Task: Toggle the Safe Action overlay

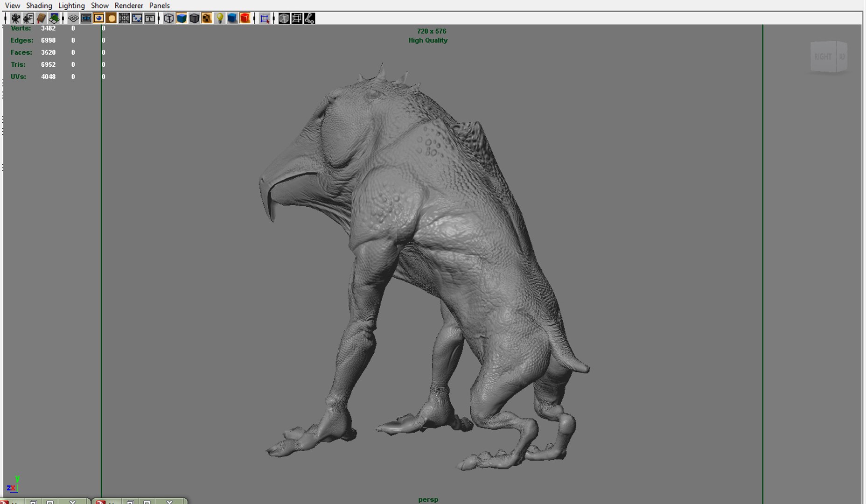Action: (137, 18)
